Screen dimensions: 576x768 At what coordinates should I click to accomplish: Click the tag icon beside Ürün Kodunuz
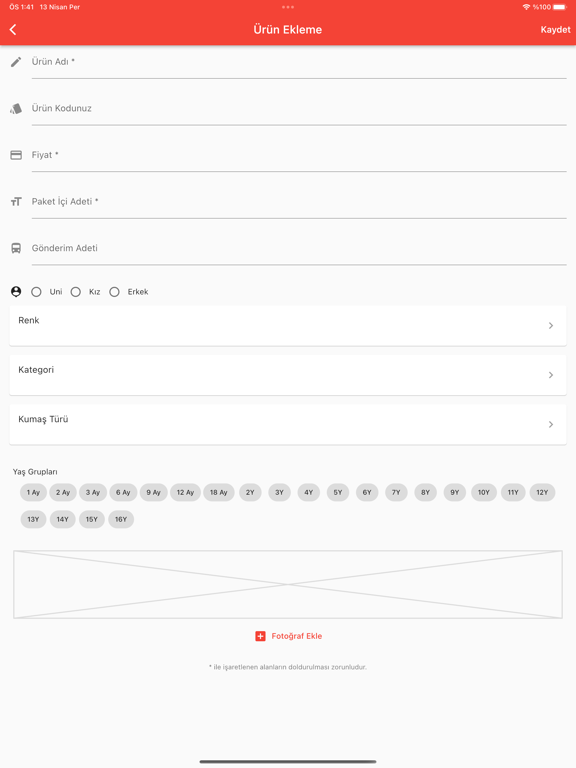point(16,109)
